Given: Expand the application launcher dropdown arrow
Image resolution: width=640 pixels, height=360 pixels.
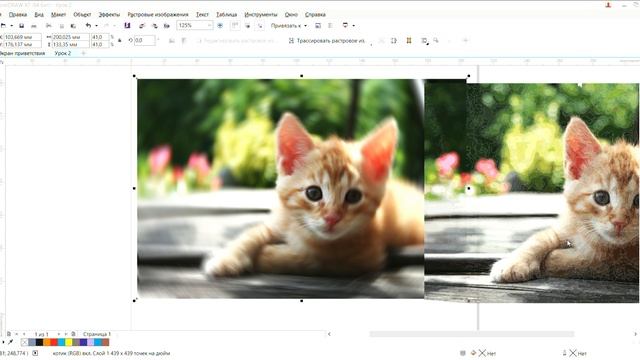Looking at the screenshot, I should coord(353,26).
